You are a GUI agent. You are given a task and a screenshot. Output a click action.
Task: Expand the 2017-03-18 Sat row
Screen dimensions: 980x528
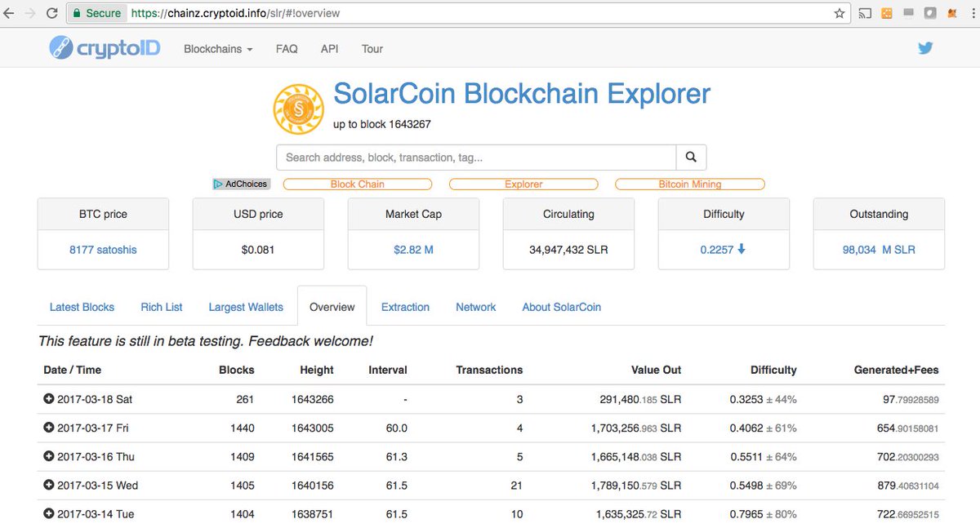(48, 399)
